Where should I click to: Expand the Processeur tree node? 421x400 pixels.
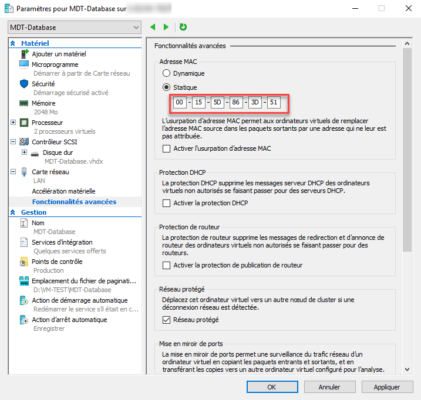pos(13,122)
